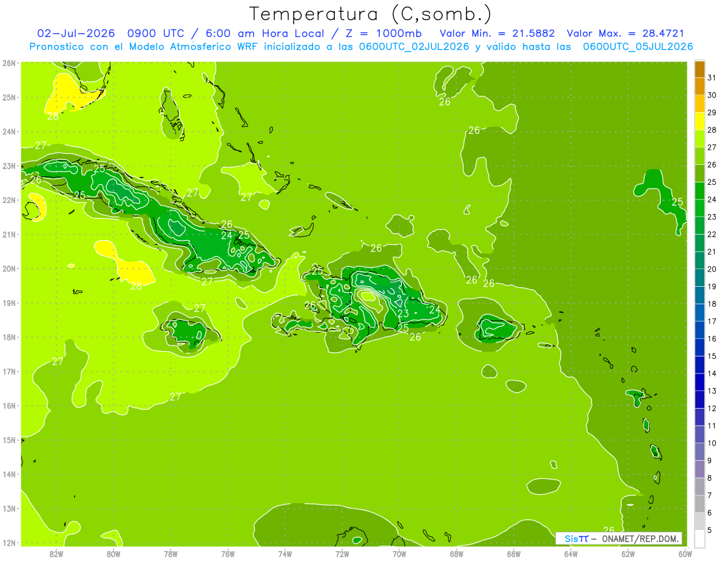Image resolution: width=728 pixels, height=562 pixels.
Task: Click the "22N" latitude axis label
Action: 8,200
